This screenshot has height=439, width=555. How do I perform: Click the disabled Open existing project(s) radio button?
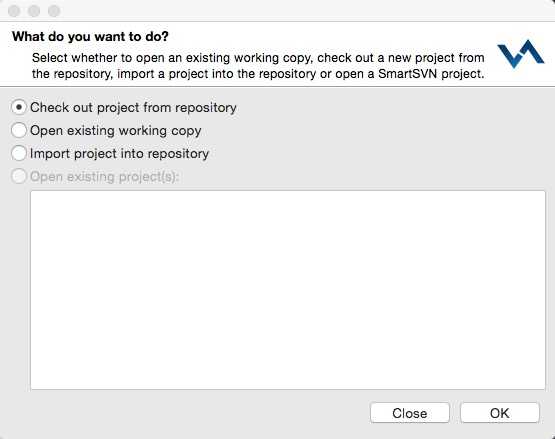coord(19,176)
